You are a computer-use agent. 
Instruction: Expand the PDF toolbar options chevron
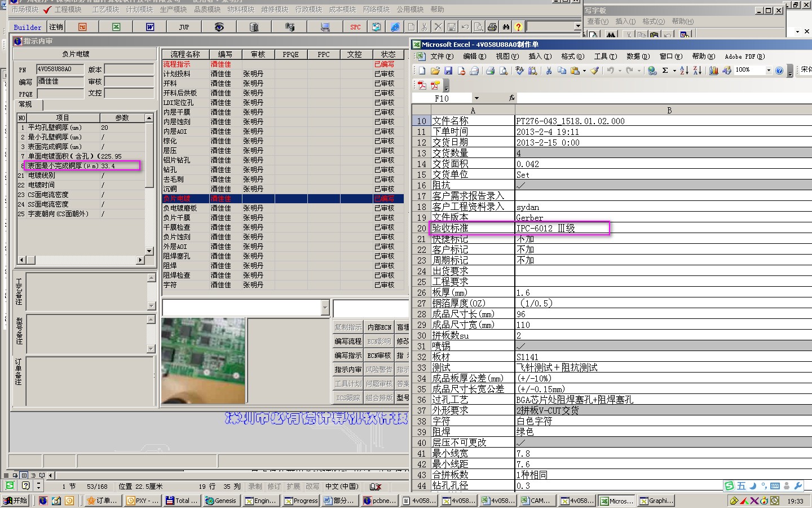pyautogui.click(x=446, y=86)
